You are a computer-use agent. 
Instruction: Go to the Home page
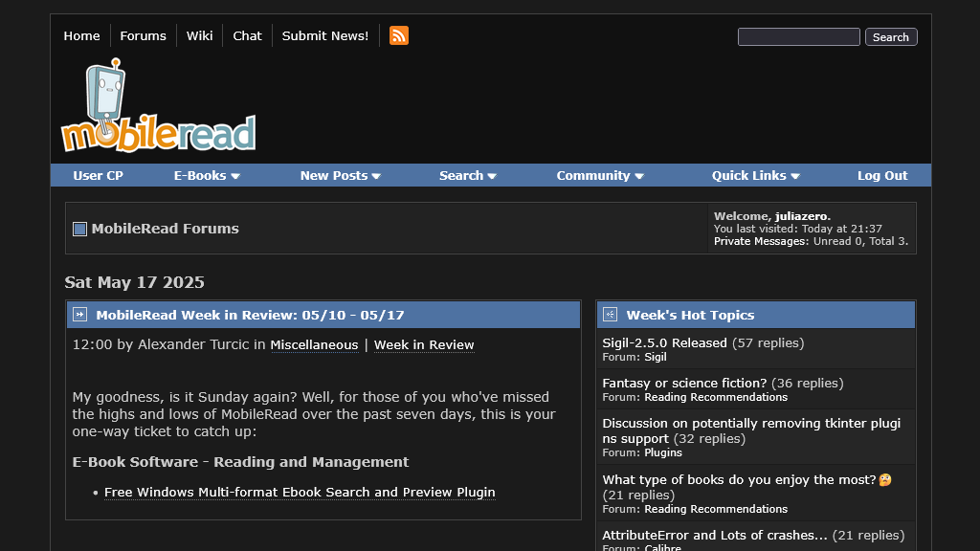(82, 35)
